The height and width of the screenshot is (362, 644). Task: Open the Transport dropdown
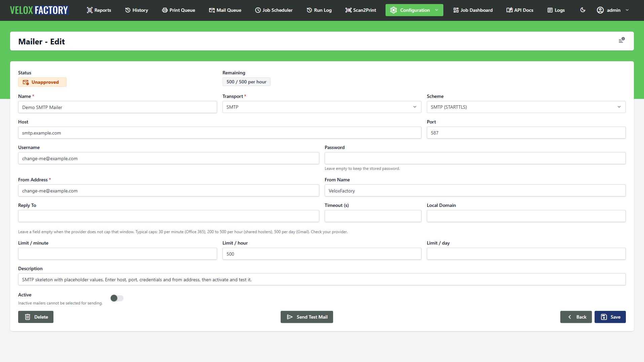(322, 107)
